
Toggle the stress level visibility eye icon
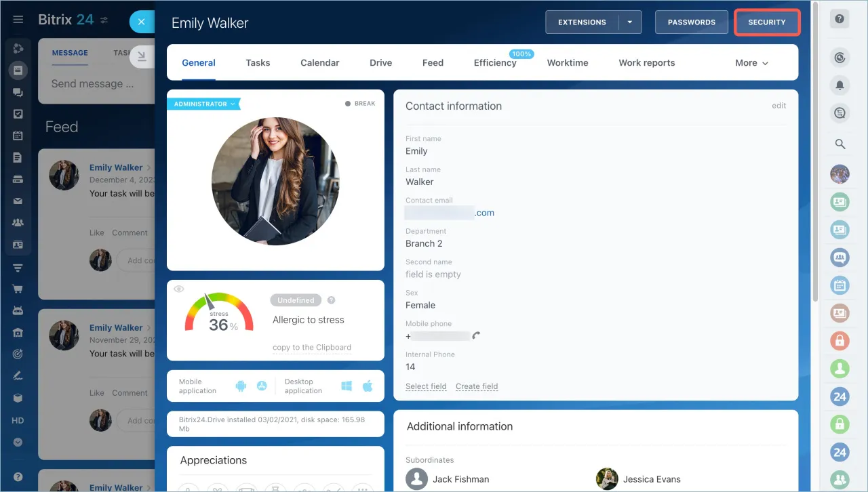[179, 289]
